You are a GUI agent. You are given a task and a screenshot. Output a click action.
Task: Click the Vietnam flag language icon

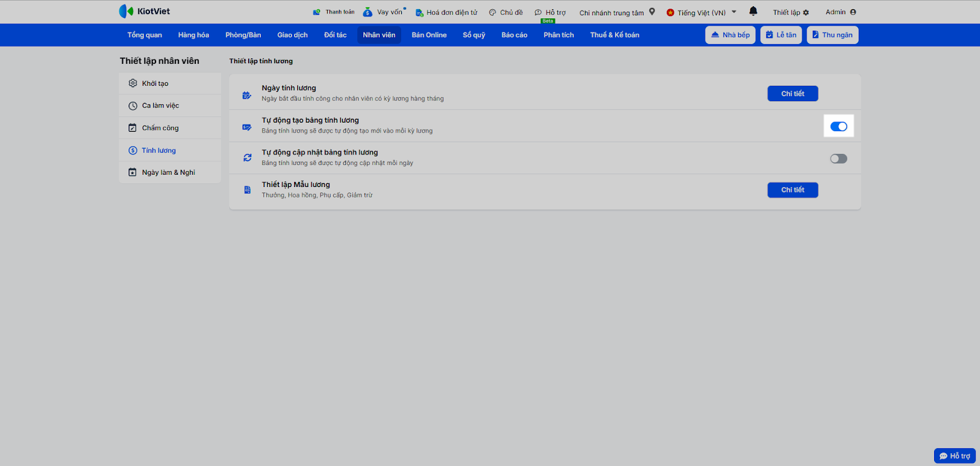coord(670,12)
